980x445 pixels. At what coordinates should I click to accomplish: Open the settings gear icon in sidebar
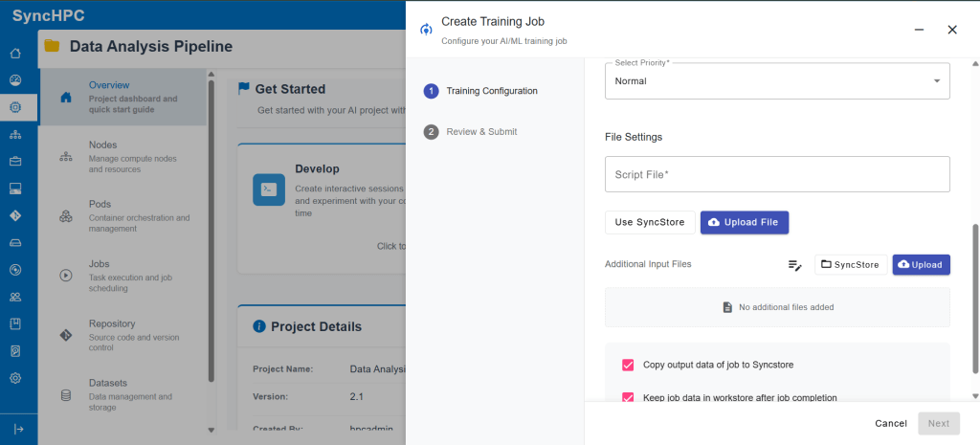[15, 378]
